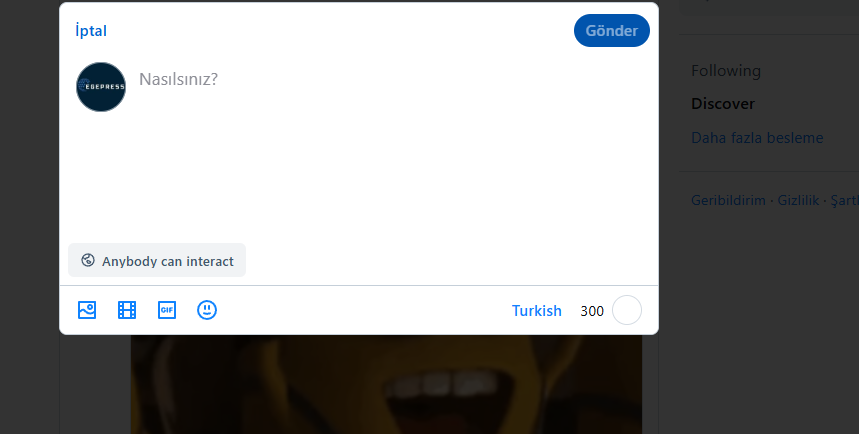Attach a video to the post
This screenshot has width=859, height=434.
127,310
